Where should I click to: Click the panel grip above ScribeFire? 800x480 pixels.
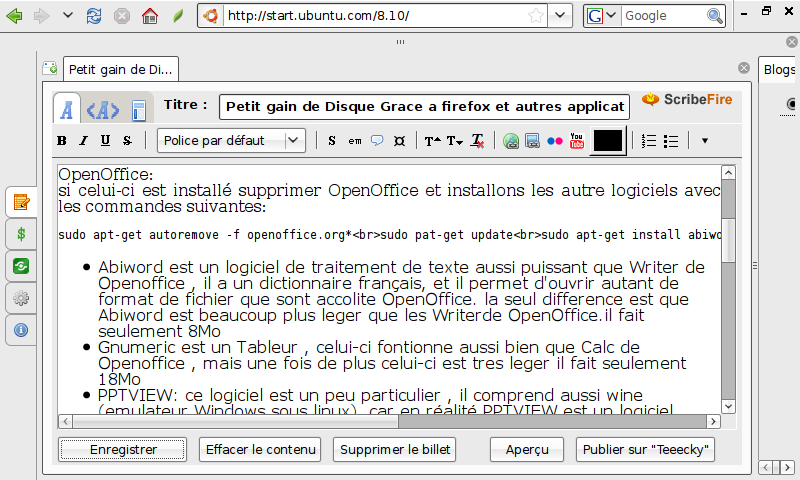pos(401,42)
